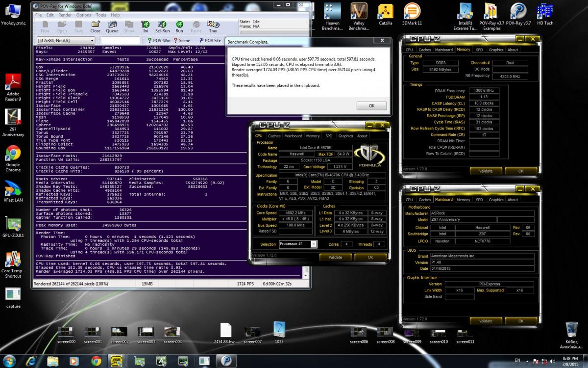Open the File menu in POV-Ray
This screenshot has width=588, height=368.
pyautogui.click(x=39, y=15)
